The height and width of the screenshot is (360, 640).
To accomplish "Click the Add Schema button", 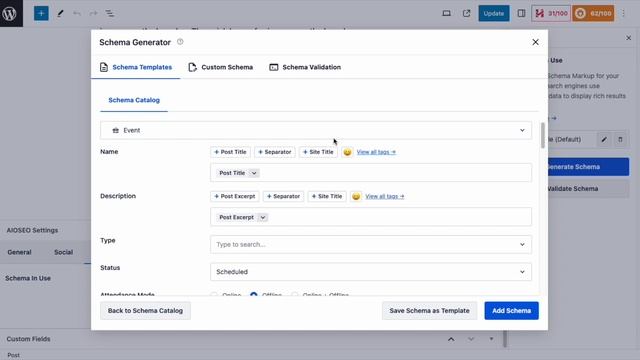I will 511,311.
